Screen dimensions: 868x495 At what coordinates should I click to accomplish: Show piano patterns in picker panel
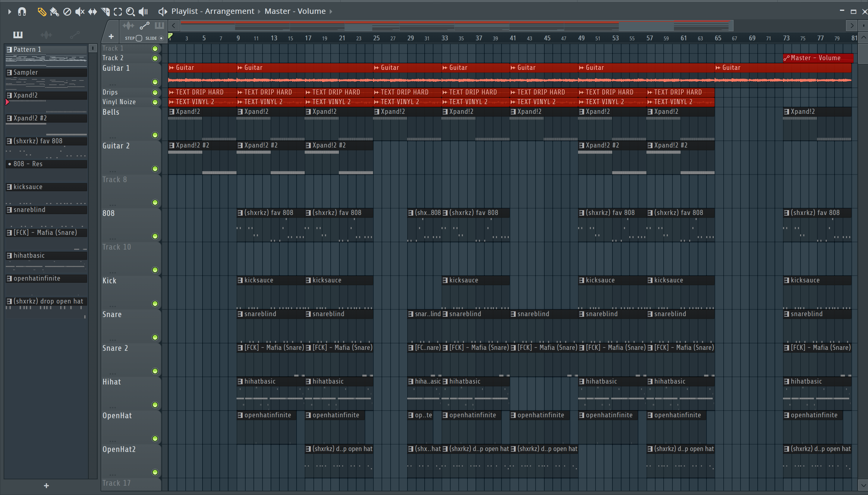click(18, 35)
